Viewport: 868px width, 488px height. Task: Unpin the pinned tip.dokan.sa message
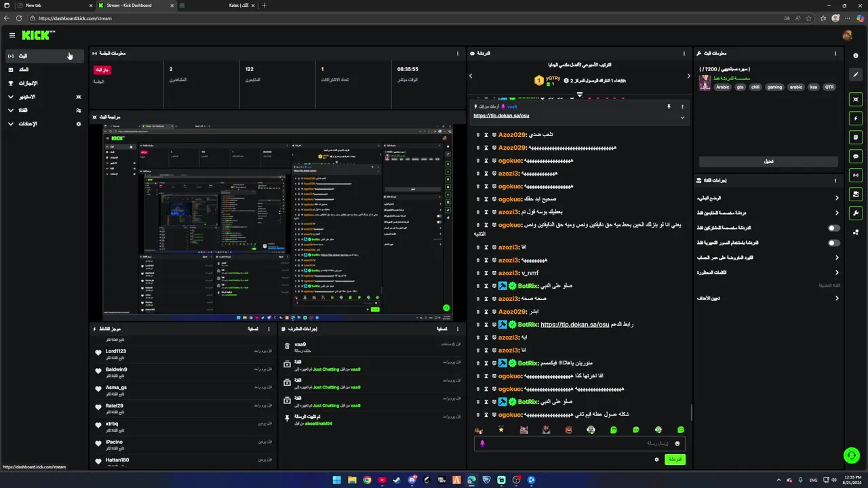pos(669,106)
